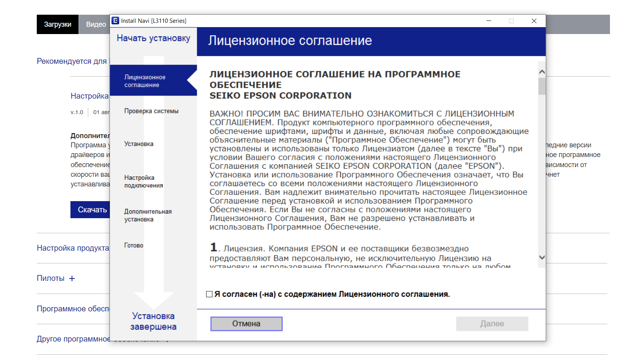Check the license agreement consent checkbox

pyautogui.click(x=209, y=294)
